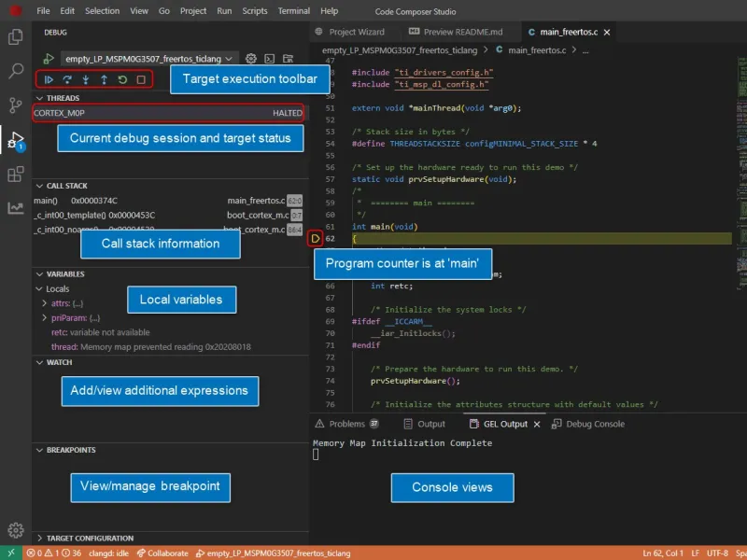Screen dimensions: 747x560
Task: Open the Run and Debug view
Action: pos(16,140)
